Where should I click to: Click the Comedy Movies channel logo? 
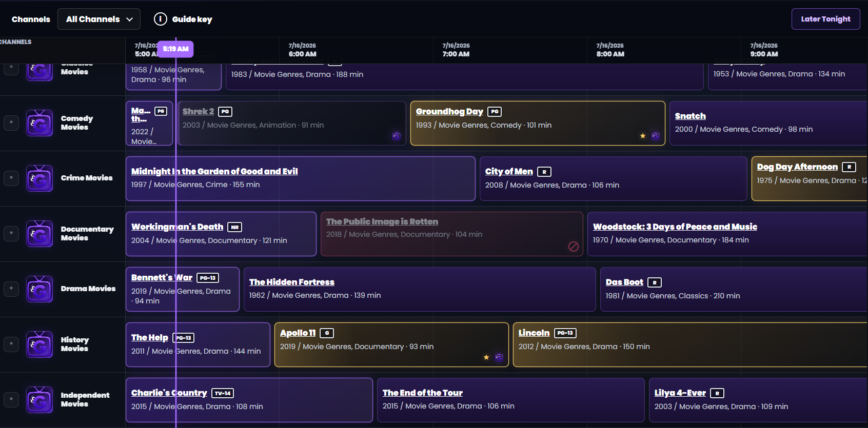click(x=40, y=123)
